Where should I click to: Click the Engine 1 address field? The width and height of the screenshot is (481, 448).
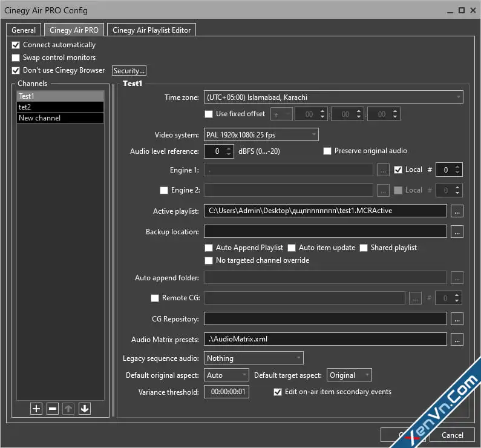coord(289,170)
